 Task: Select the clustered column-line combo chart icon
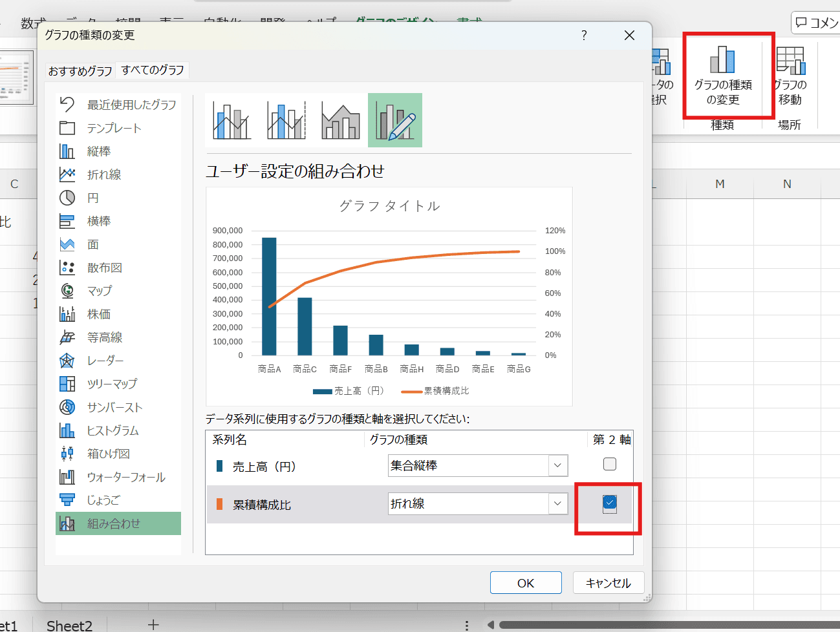point(232,120)
